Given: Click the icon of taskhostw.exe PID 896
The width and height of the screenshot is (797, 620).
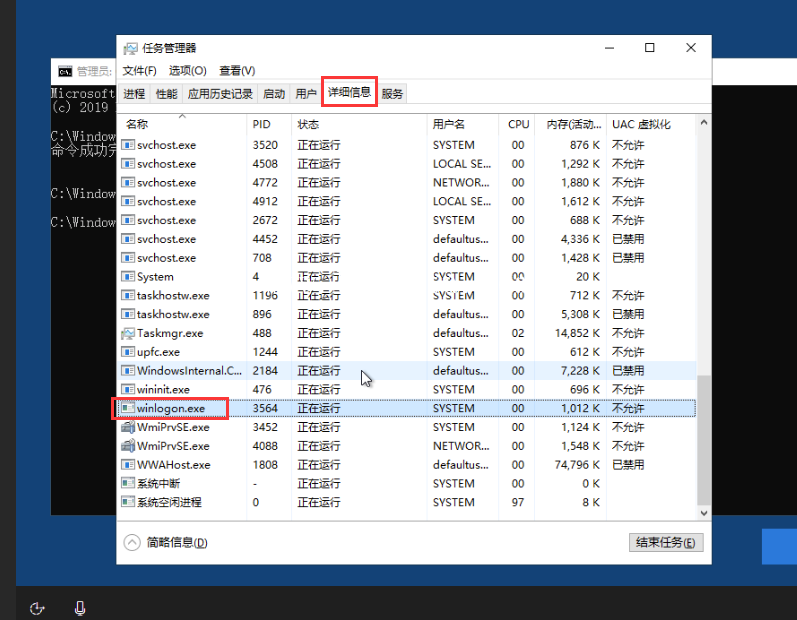Looking at the screenshot, I should (x=128, y=314).
